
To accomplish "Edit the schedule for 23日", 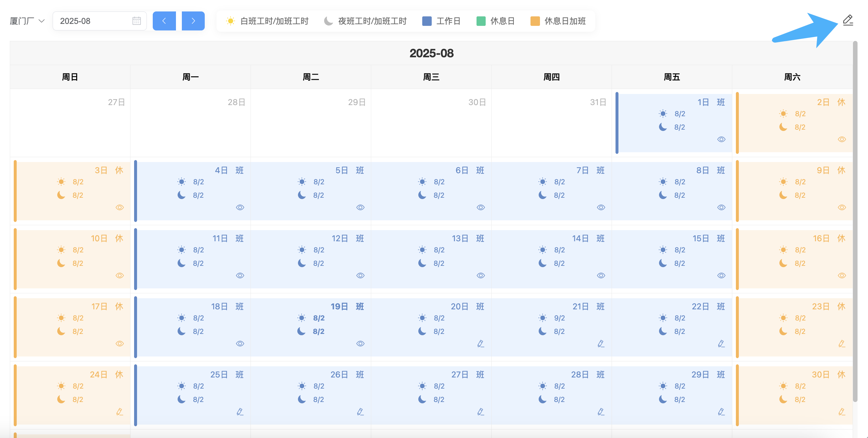I will coord(842,344).
